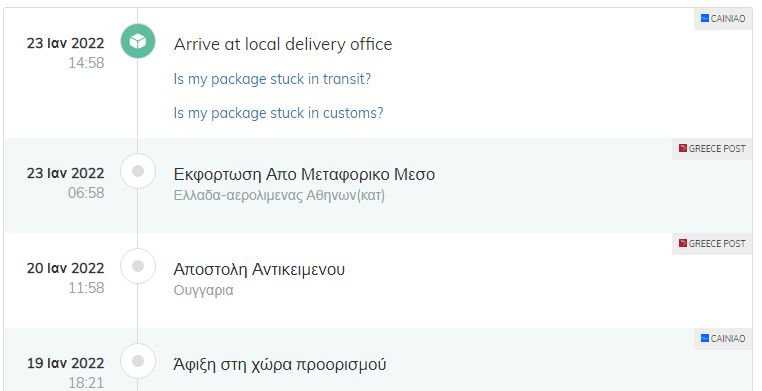This screenshot has width=762, height=391.
Task: Click the Cainiao logo at top right
Action: point(705,18)
